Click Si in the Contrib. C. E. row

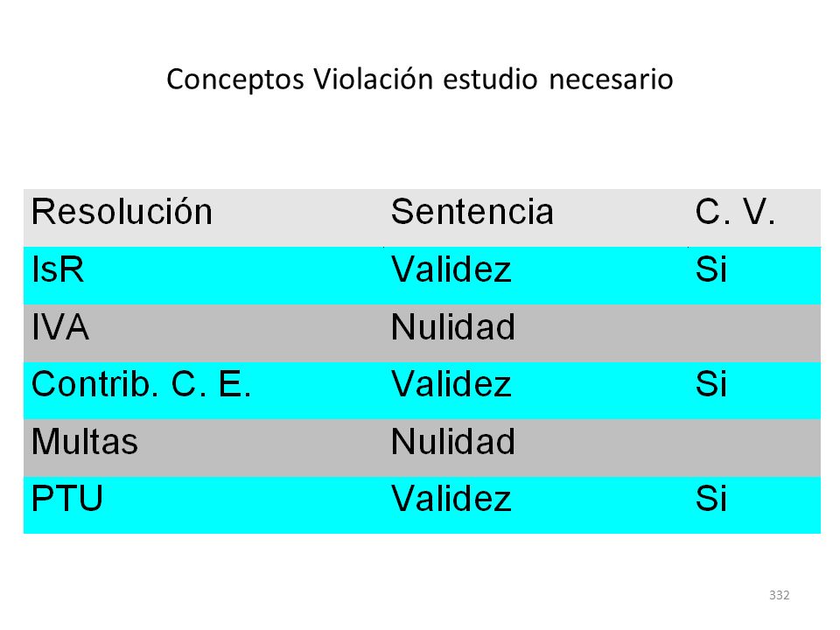[x=710, y=384]
